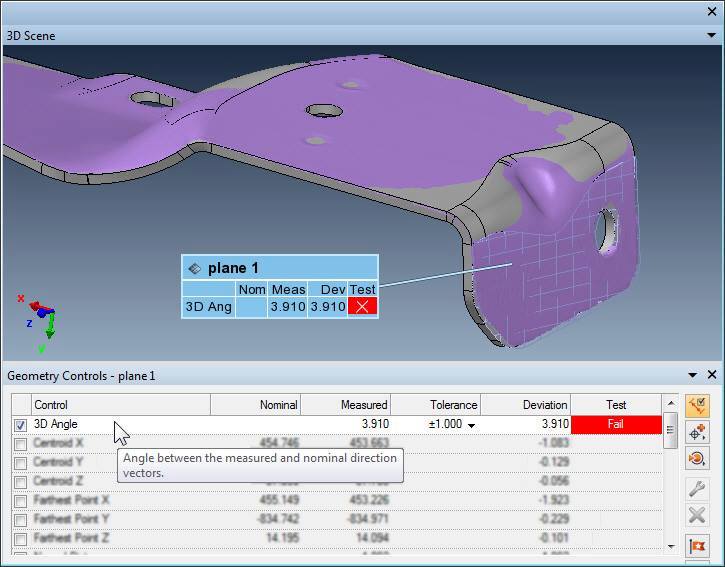The image size is (725, 567).
Task: Open the ±1.000 tolerance dropdown arrow
Action: [471, 425]
